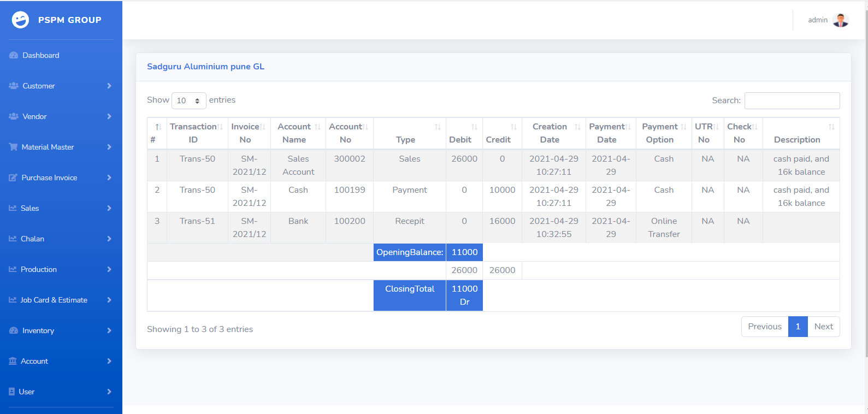Viewport: 868px width, 414px height.
Task: Expand the Sales submenu chevron
Action: [109, 208]
